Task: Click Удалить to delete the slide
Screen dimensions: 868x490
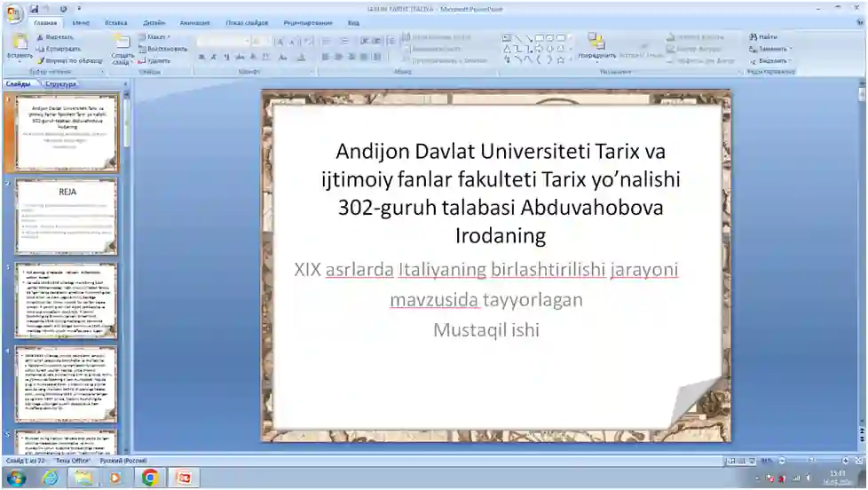Action: coord(154,60)
